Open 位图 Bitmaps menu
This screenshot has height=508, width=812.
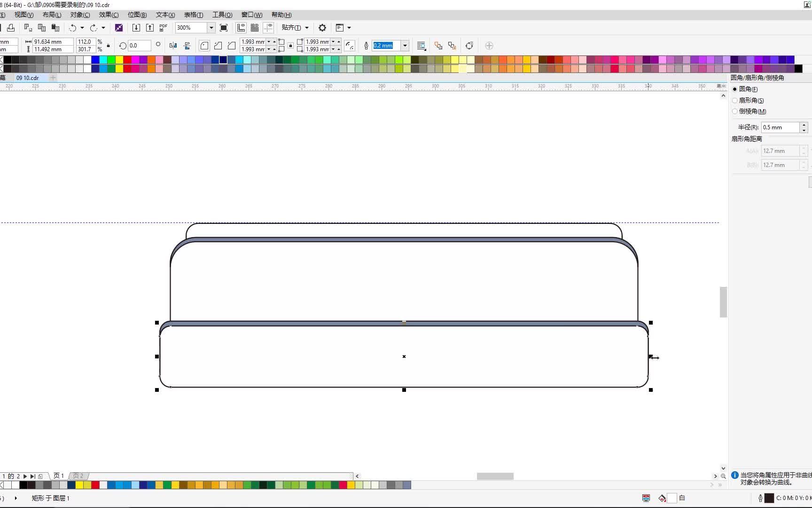pyautogui.click(x=137, y=15)
